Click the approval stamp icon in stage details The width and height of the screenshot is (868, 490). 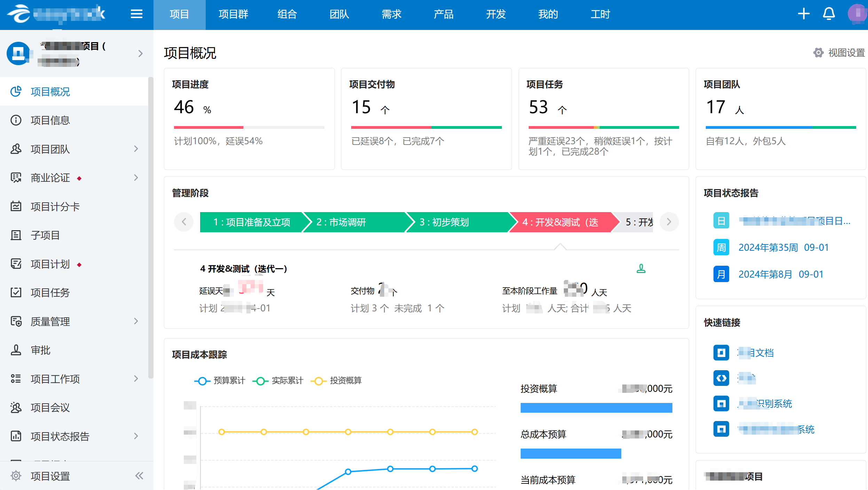[x=641, y=269]
